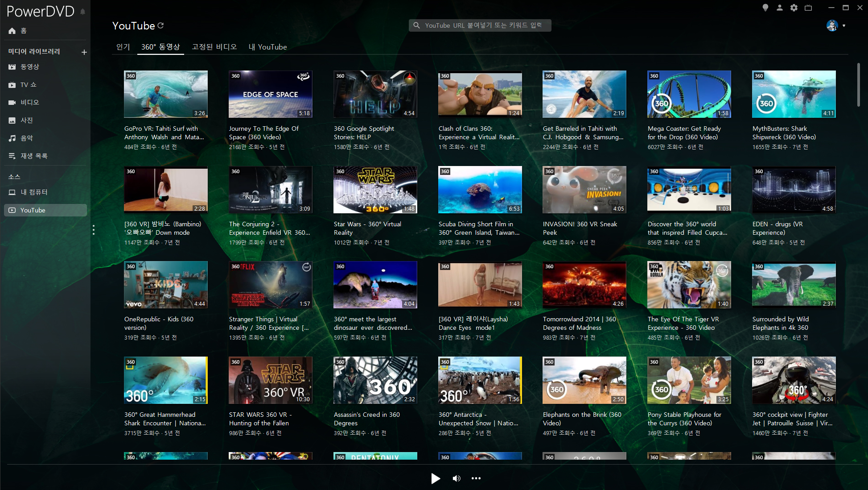Open largest dinosaur 360° thumbnail
This screenshot has height=490, width=868.
pyautogui.click(x=375, y=285)
